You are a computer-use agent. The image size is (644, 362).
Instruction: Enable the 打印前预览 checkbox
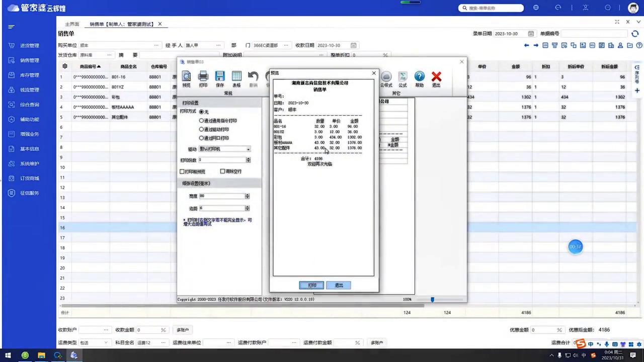coord(182,171)
